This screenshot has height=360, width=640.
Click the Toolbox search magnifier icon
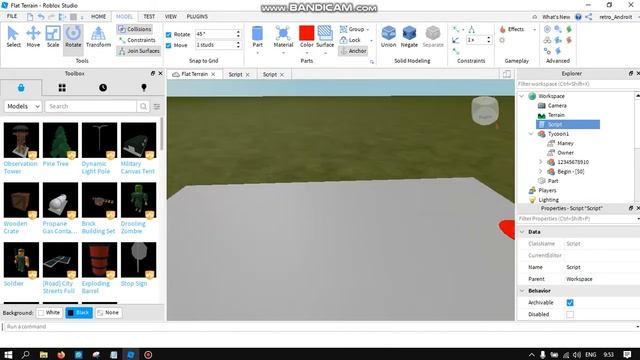(x=143, y=106)
